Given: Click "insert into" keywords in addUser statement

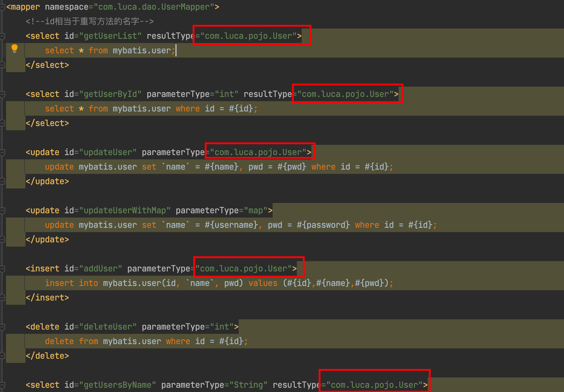Looking at the screenshot, I should coord(71,283).
